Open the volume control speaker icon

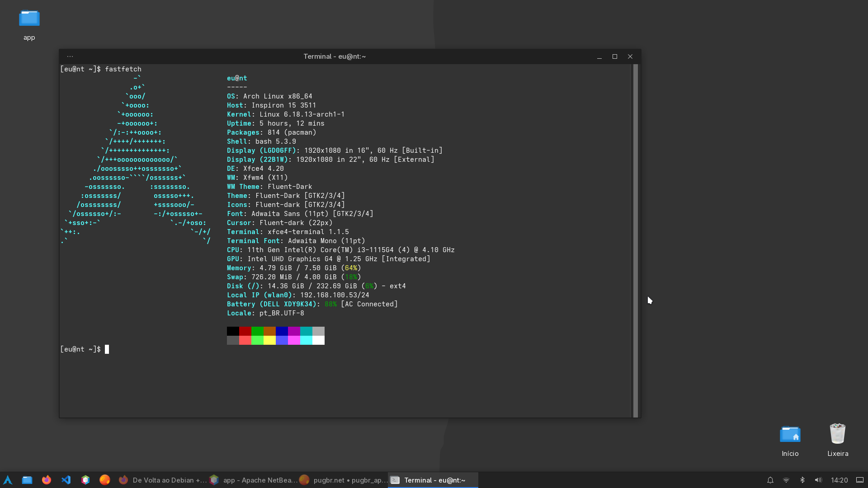[818, 480]
